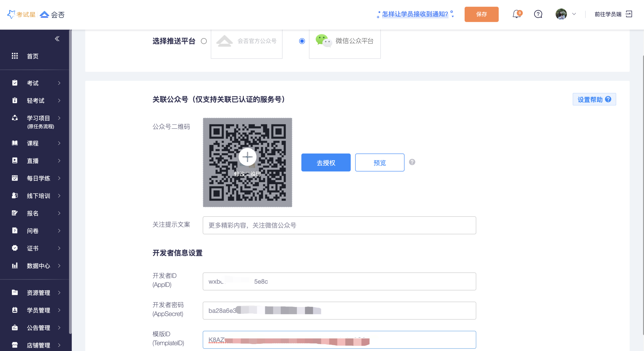Click the gray help icon beside 预览
Screen dimensions: 644x351
(x=412, y=162)
